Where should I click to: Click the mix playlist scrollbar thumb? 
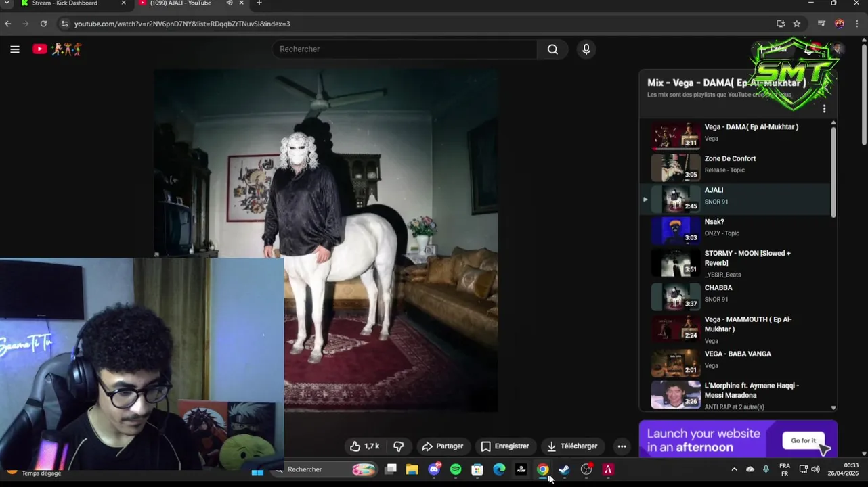(x=833, y=172)
